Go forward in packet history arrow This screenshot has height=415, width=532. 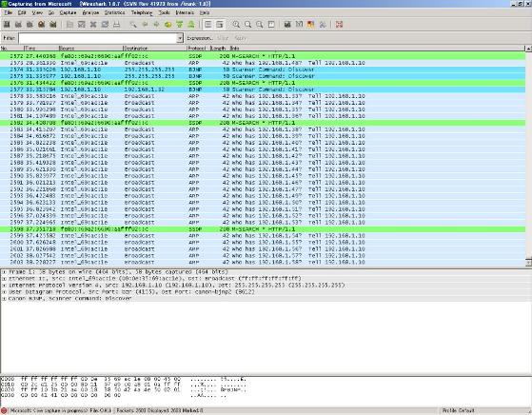point(156,25)
